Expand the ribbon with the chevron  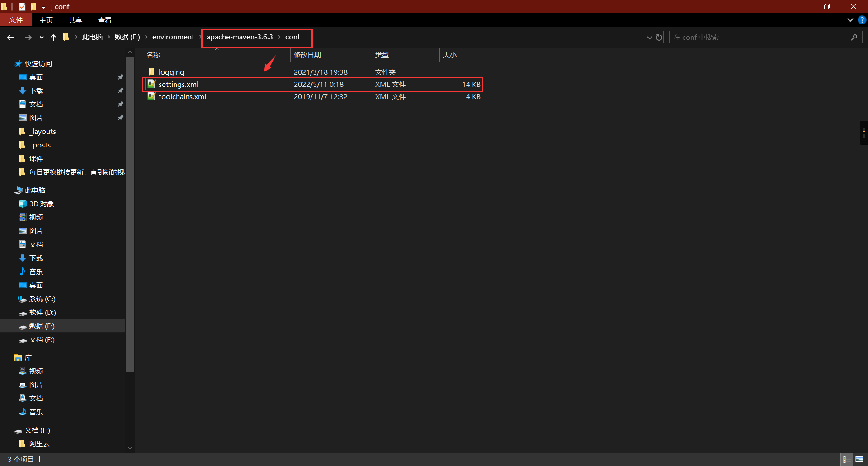coord(850,20)
